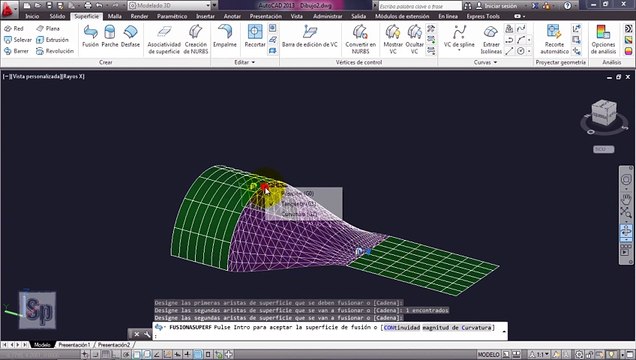Select the Desfase offset surface tool
Viewport: 636px width, 360px height.
tap(130, 36)
